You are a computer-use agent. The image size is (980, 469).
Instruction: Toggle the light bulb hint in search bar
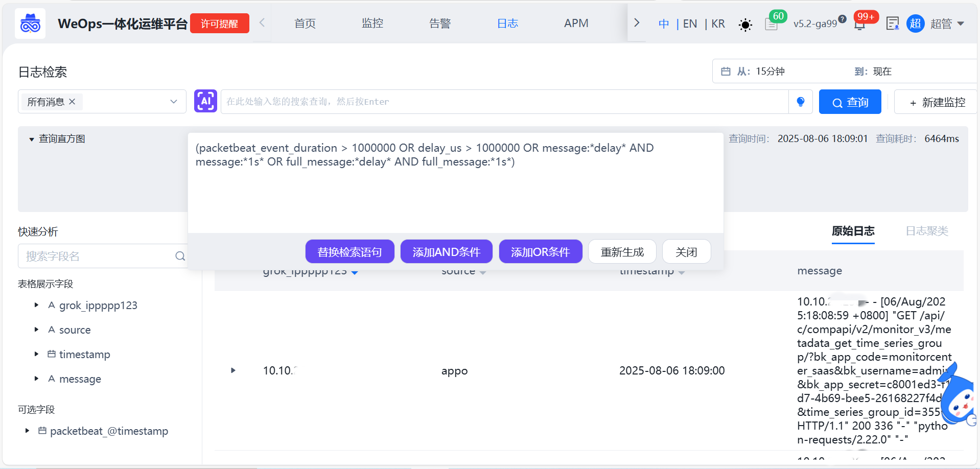click(x=800, y=102)
